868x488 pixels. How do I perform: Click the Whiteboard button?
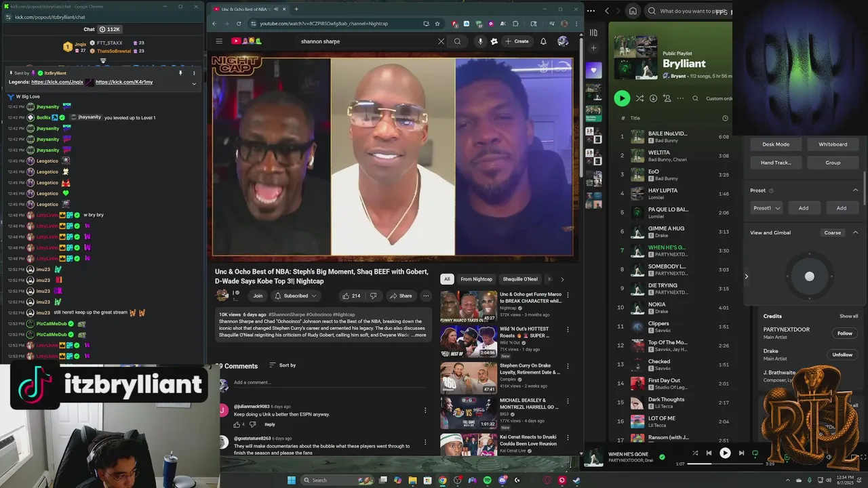(x=833, y=144)
